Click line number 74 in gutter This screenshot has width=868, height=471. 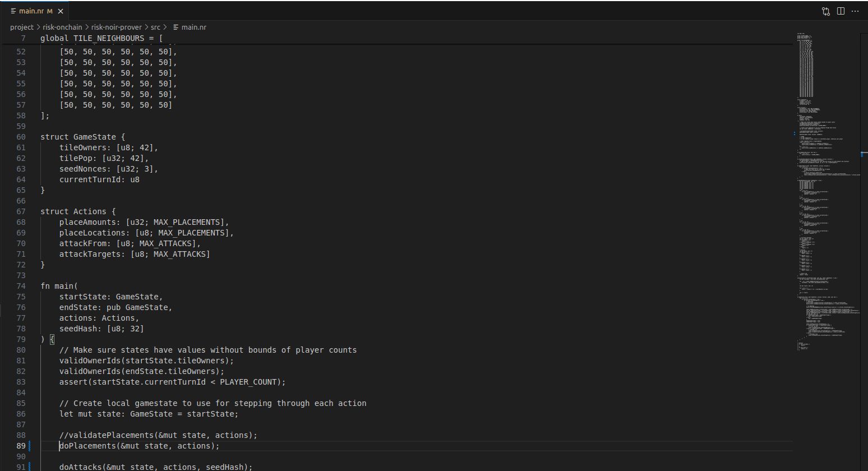tap(21, 286)
